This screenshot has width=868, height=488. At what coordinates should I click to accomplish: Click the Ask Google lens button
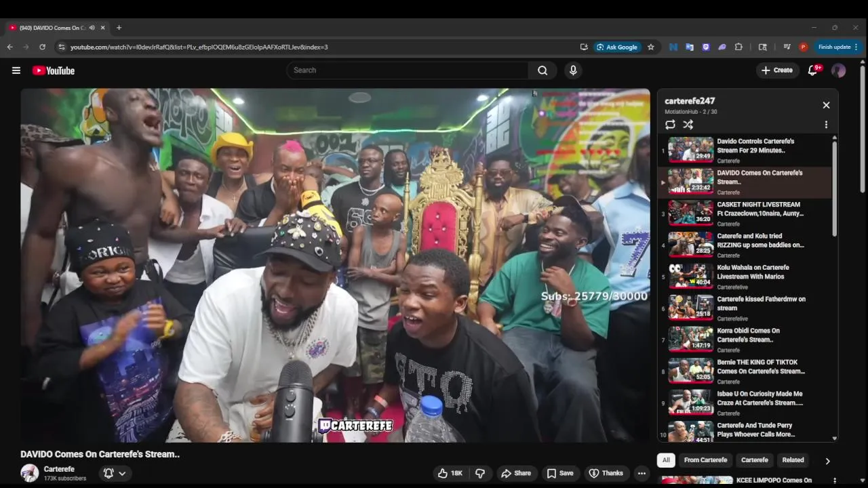617,47
